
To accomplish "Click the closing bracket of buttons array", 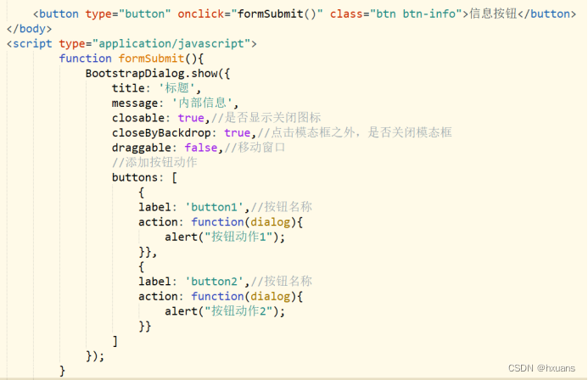I will coord(115,341).
